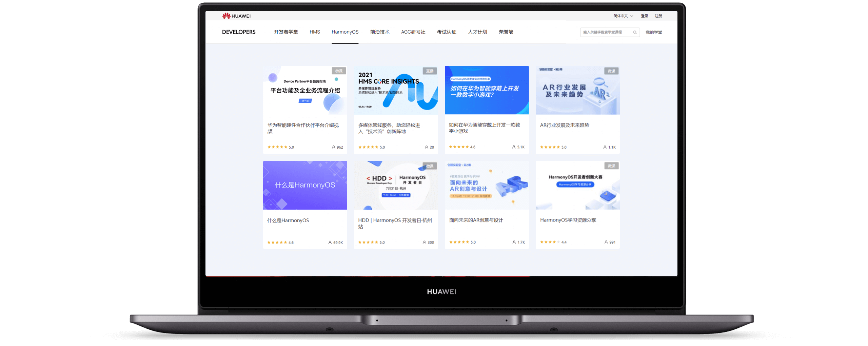Image resolution: width=868 pixels, height=346 pixels.
Task: Open the smart wearable number game thumbnail
Action: pyautogui.click(x=487, y=90)
